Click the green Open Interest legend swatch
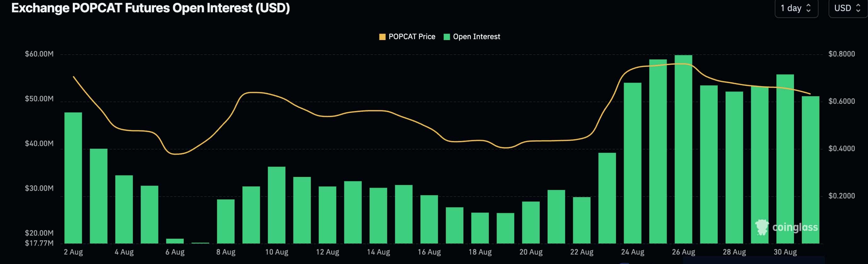 point(447,37)
